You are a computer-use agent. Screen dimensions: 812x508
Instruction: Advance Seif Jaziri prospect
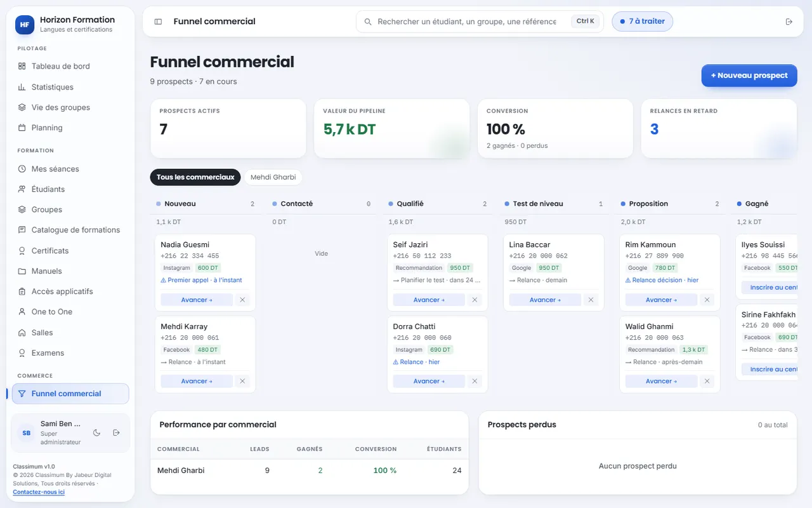tap(429, 300)
